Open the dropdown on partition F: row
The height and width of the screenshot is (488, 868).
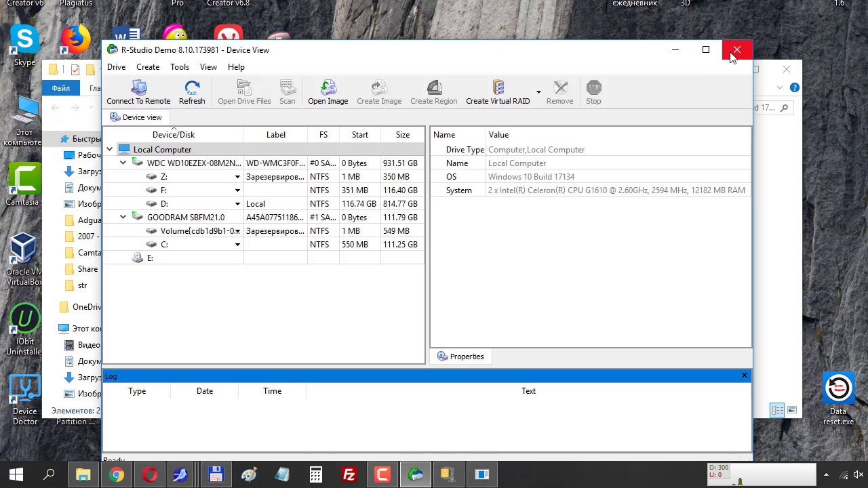coord(237,190)
